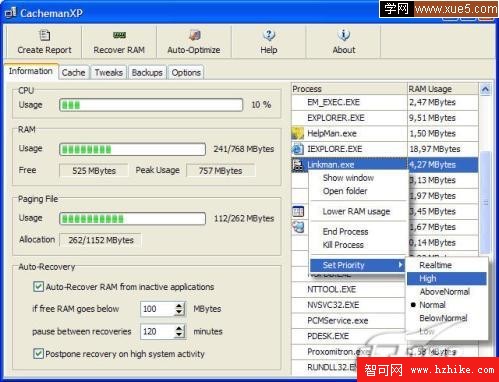The width and height of the screenshot is (499, 382).
Task: Click the IEXPLORE.EXE process icon
Action: tap(298, 149)
